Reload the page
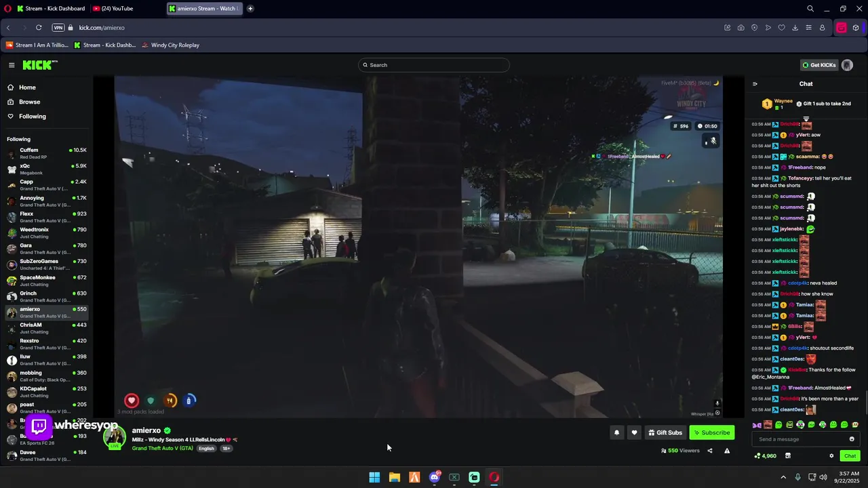The image size is (868, 488). 39,28
